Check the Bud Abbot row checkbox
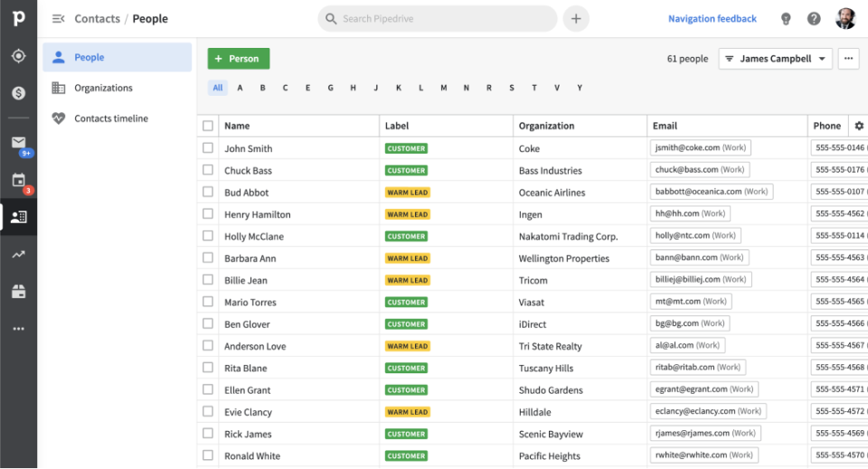The width and height of the screenshot is (868, 469). pyautogui.click(x=208, y=192)
